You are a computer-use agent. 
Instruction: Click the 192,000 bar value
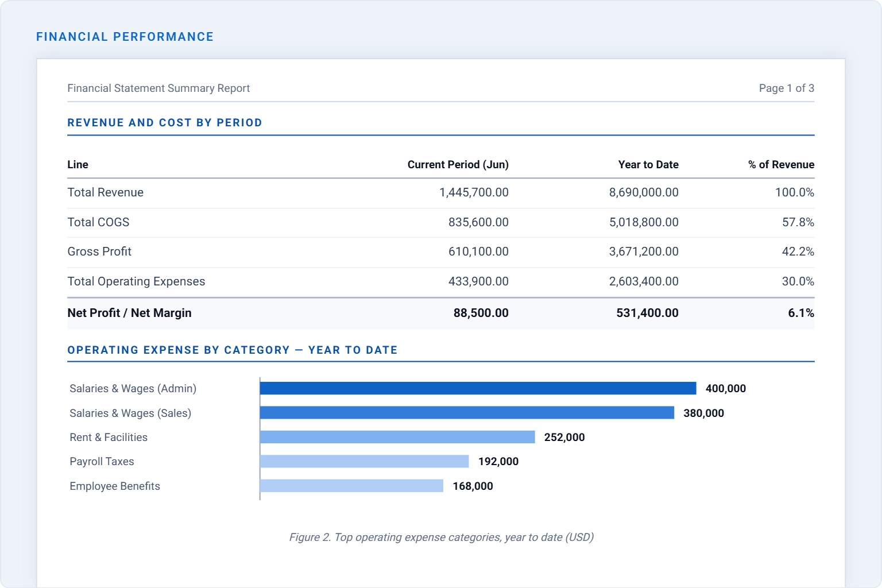[x=498, y=462]
